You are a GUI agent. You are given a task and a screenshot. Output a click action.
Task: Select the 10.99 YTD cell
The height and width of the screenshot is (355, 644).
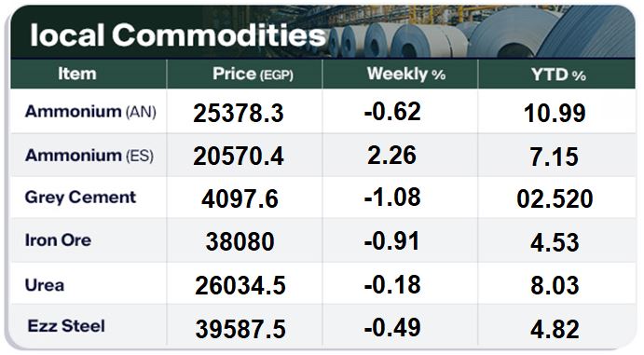(555, 113)
